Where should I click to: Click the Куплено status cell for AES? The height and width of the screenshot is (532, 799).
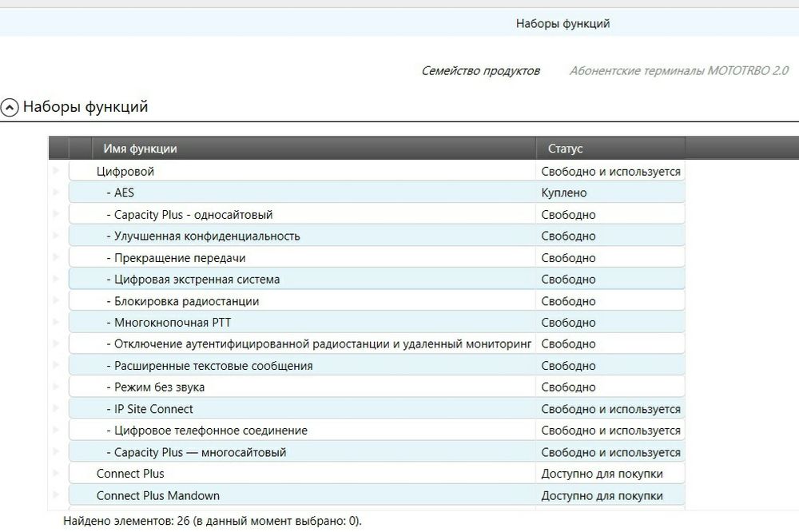point(564,193)
